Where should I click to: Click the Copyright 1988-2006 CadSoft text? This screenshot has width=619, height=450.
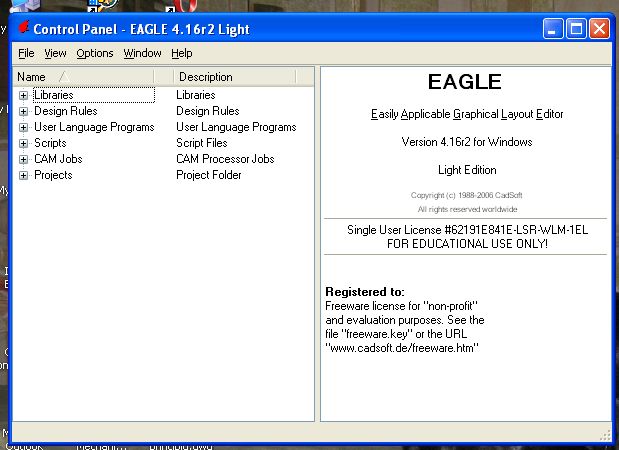point(466,195)
